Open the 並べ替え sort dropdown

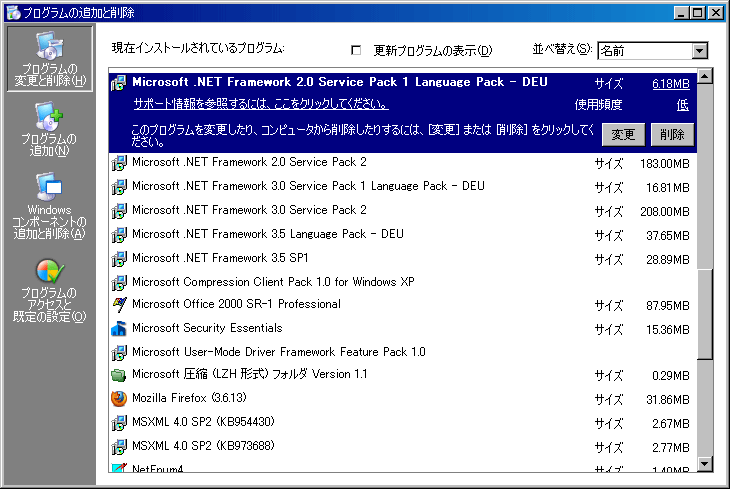(699, 50)
